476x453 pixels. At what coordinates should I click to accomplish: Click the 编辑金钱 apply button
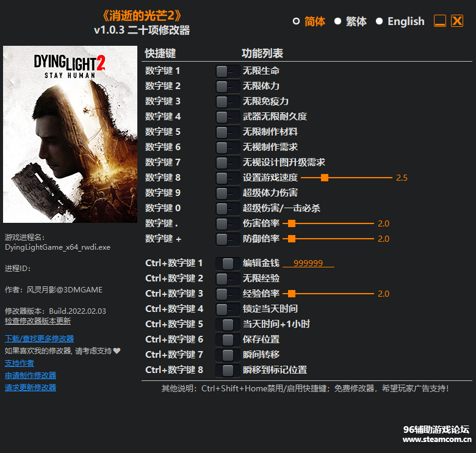tap(228, 263)
